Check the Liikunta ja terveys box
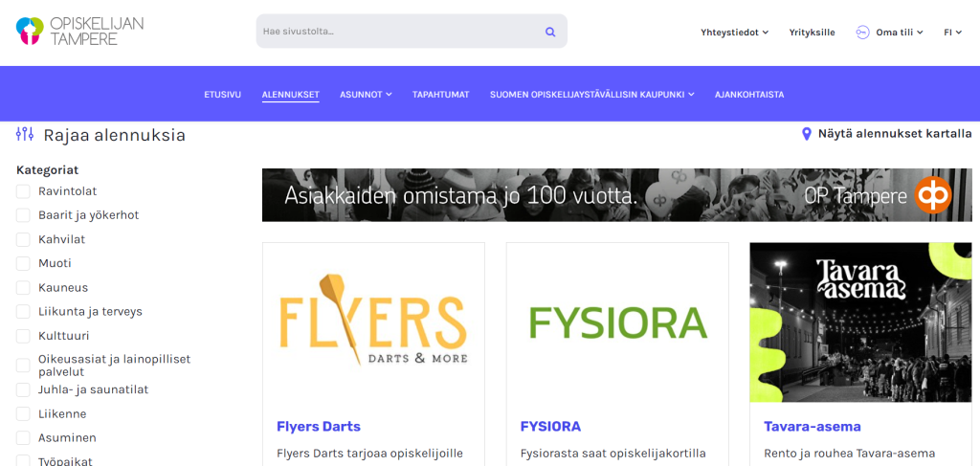 (x=23, y=312)
